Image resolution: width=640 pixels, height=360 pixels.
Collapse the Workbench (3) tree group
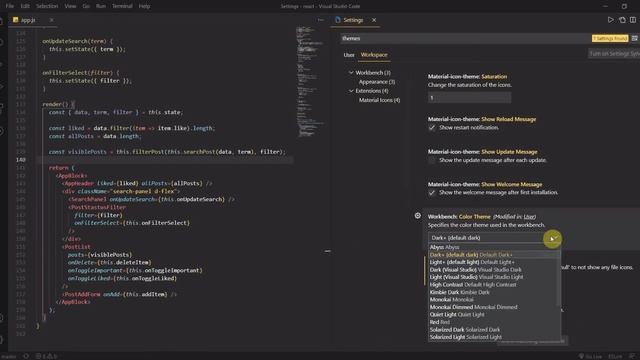point(351,73)
